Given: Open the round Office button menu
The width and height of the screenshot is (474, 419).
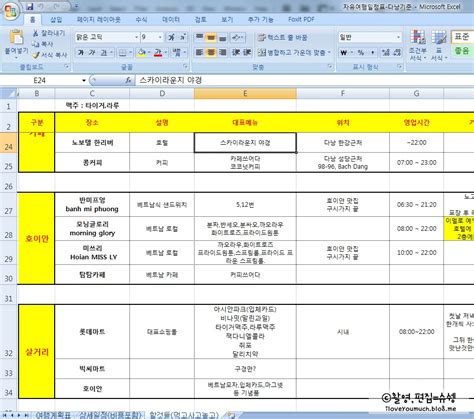Looking at the screenshot, I should 11,11.
